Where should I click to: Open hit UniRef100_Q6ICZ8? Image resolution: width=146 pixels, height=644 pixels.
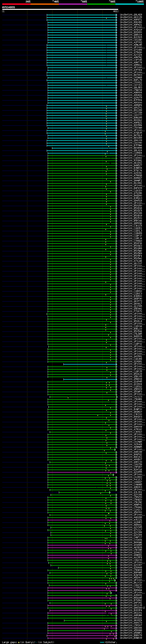pos(131,17)
